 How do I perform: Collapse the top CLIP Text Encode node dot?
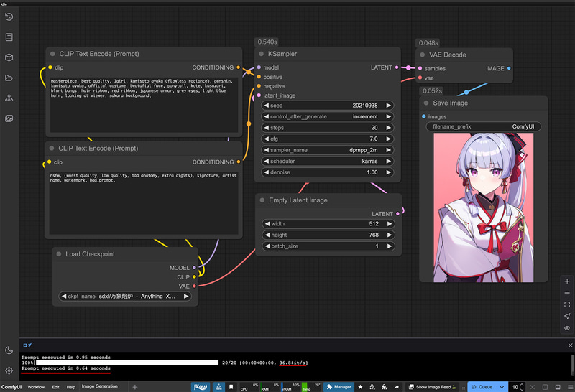click(x=52, y=54)
